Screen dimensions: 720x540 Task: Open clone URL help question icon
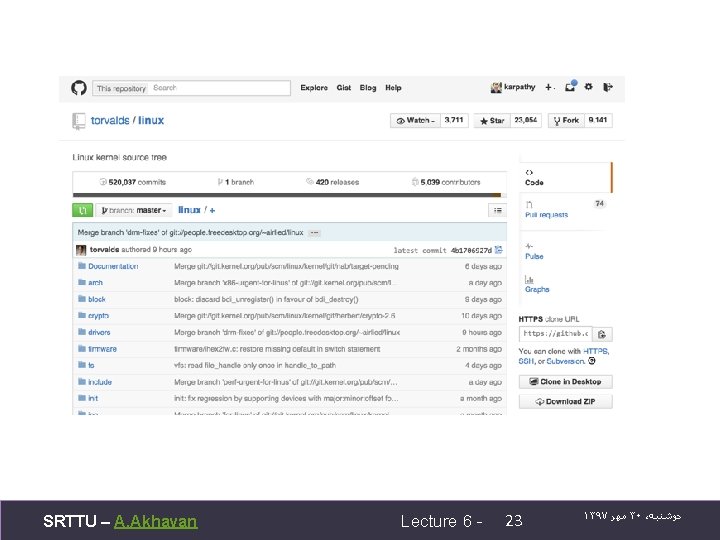click(591, 361)
